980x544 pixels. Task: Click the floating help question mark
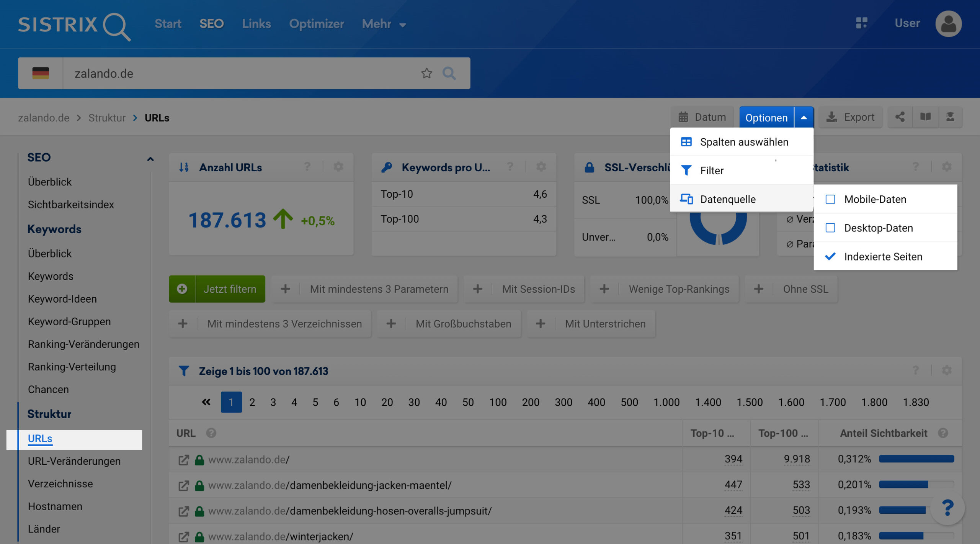(947, 508)
